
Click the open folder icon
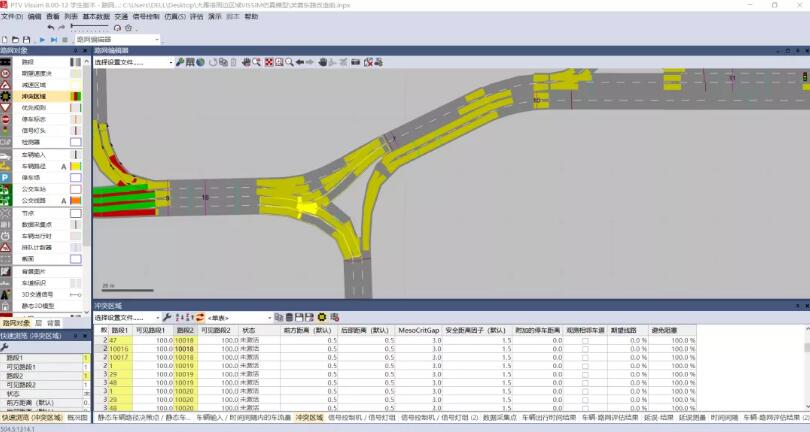click(x=15, y=40)
